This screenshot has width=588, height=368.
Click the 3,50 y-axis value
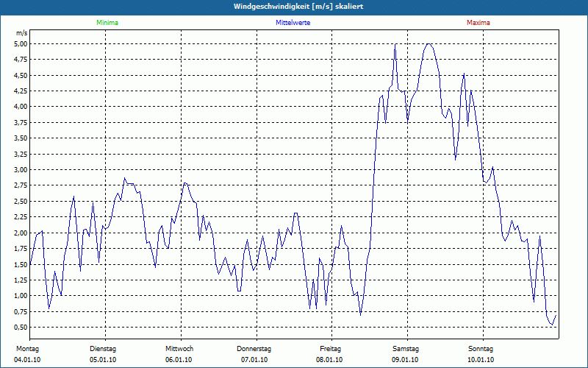click(21, 138)
